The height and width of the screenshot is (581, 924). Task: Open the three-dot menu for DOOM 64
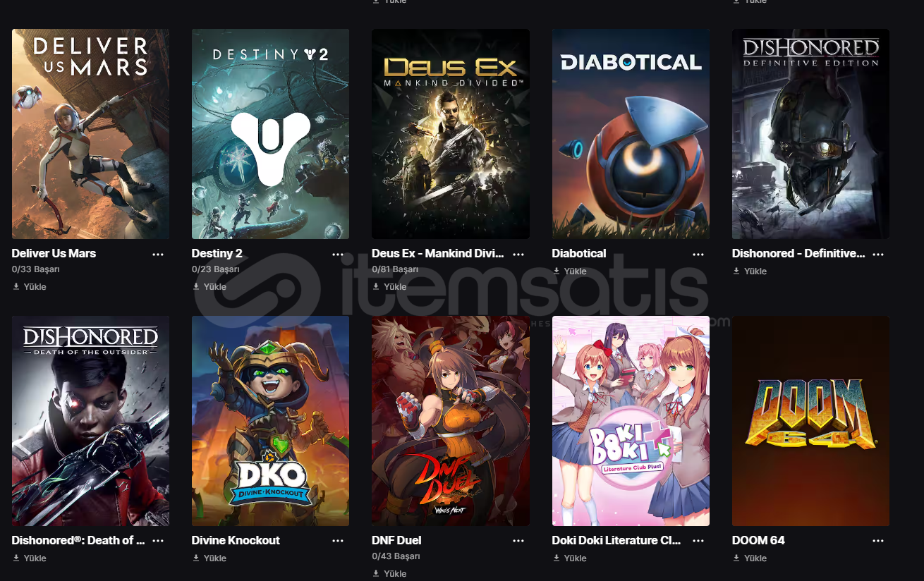tap(878, 541)
